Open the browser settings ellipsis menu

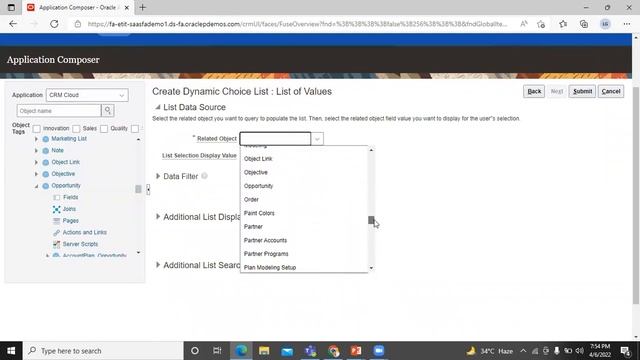(x=627, y=24)
